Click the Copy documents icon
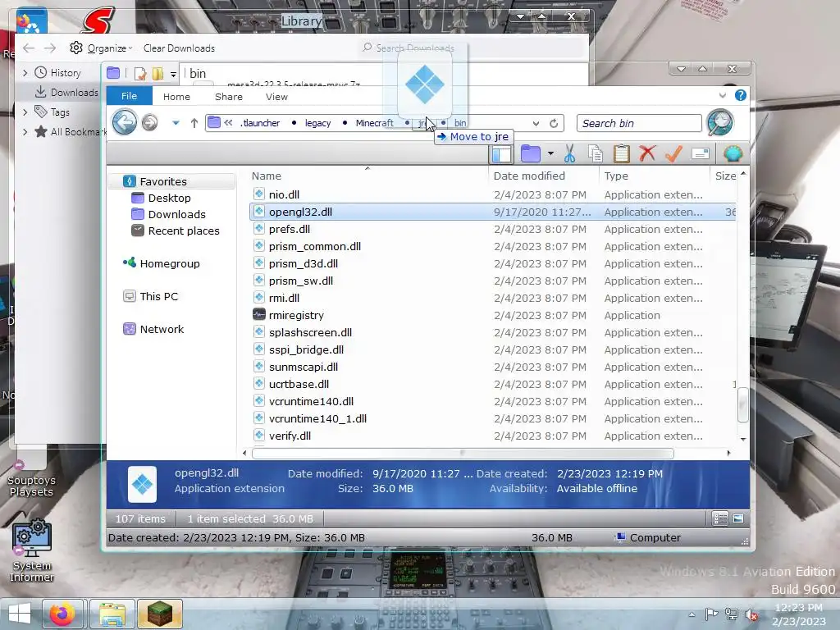Image resolution: width=840 pixels, height=630 pixels. click(x=596, y=153)
